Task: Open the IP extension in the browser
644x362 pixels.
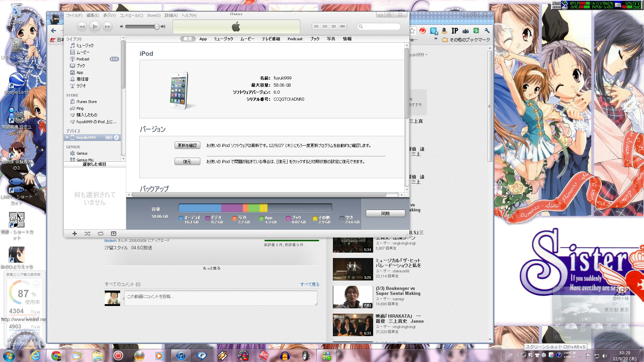Action: [455, 31]
